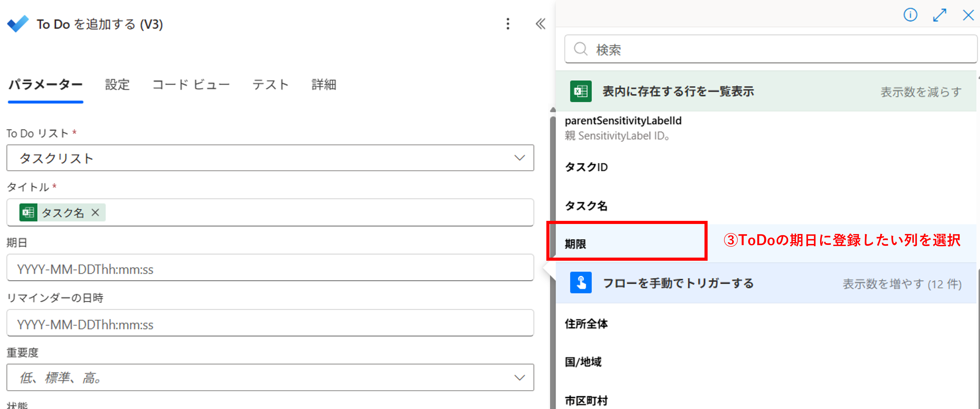Image resolution: width=980 pixels, height=409 pixels.
Task: Open the 詳細 tab
Action: [x=324, y=84]
